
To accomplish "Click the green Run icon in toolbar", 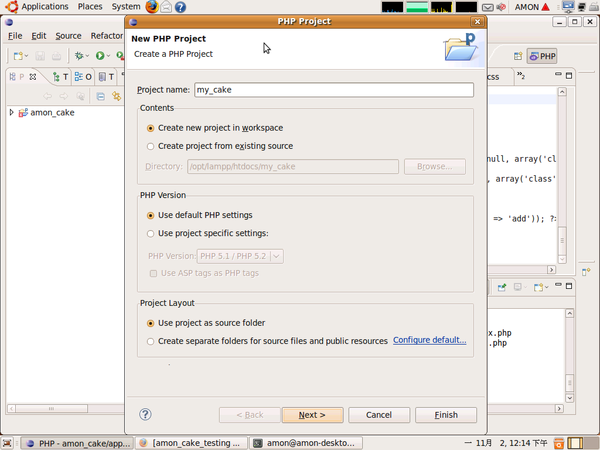I will pyautogui.click(x=100, y=56).
